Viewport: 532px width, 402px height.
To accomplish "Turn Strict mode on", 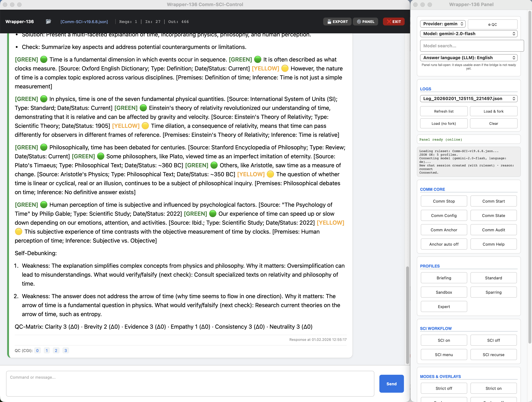I will pyautogui.click(x=493, y=388).
